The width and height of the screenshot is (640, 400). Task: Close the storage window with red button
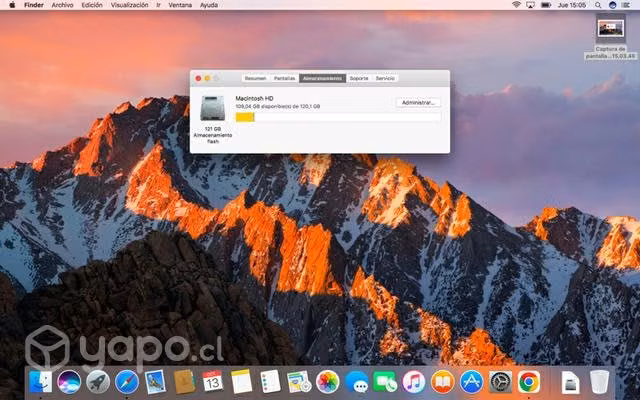tap(198, 78)
